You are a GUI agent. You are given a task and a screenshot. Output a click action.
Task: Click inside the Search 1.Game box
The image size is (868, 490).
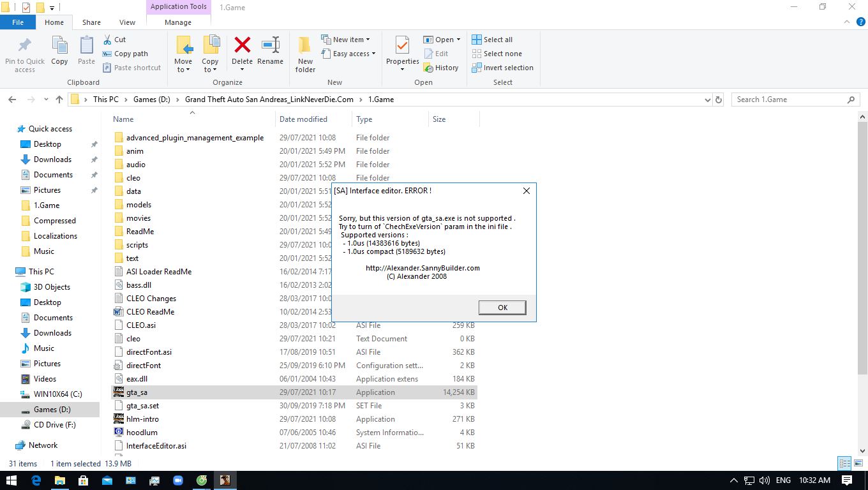(x=791, y=99)
